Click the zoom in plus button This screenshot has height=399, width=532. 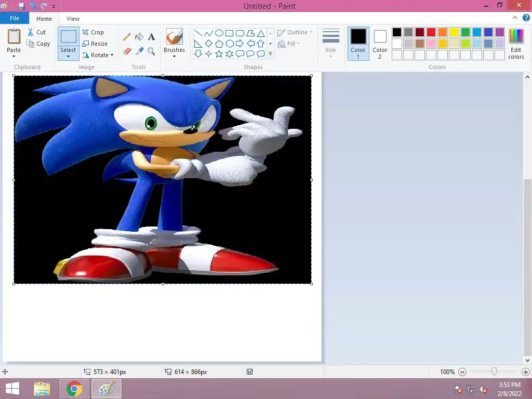[525, 372]
